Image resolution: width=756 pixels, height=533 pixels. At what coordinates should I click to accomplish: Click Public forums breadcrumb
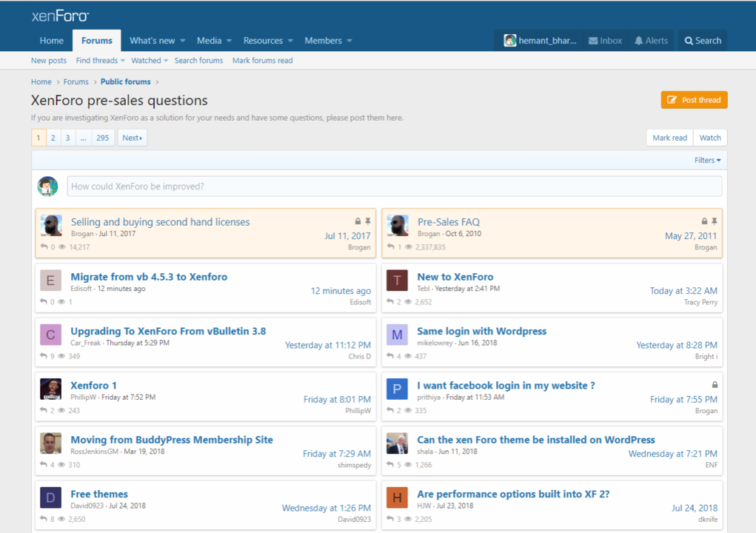(x=125, y=82)
